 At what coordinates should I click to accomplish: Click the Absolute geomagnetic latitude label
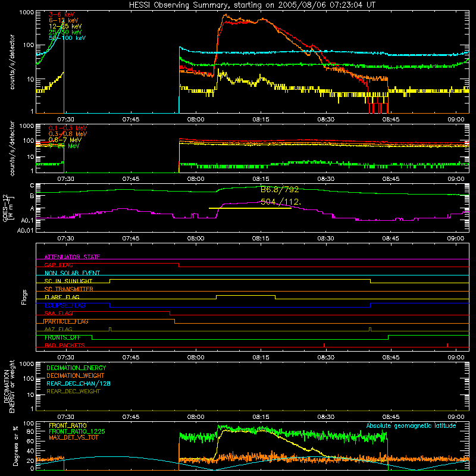click(411, 426)
